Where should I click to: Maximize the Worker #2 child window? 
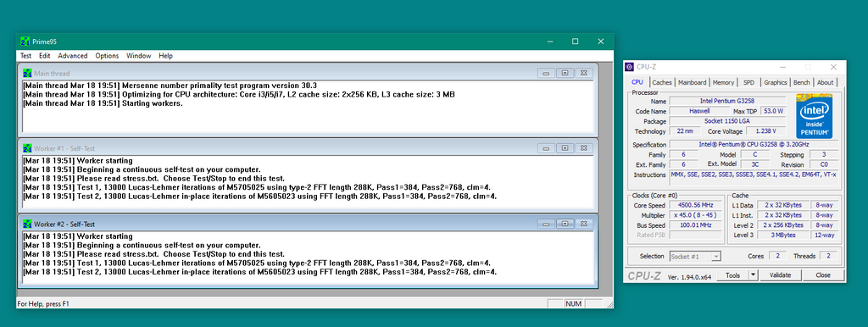pos(565,224)
